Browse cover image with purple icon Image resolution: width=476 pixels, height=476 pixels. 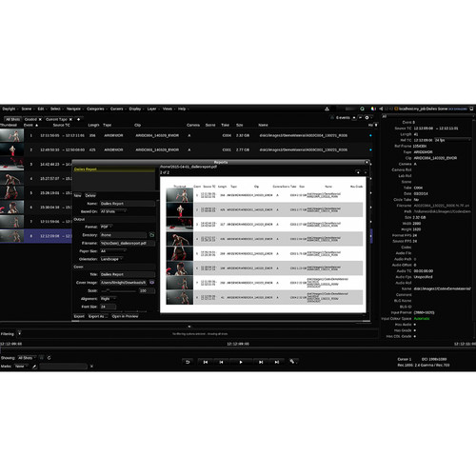point(152,283)
